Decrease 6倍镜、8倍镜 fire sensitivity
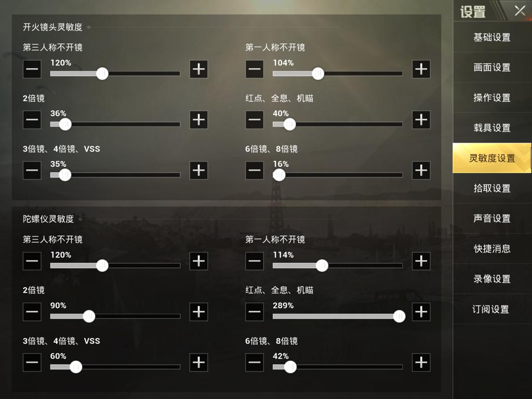Image resolution: width=532 pixels, height=399 pixels. [254, 170]
